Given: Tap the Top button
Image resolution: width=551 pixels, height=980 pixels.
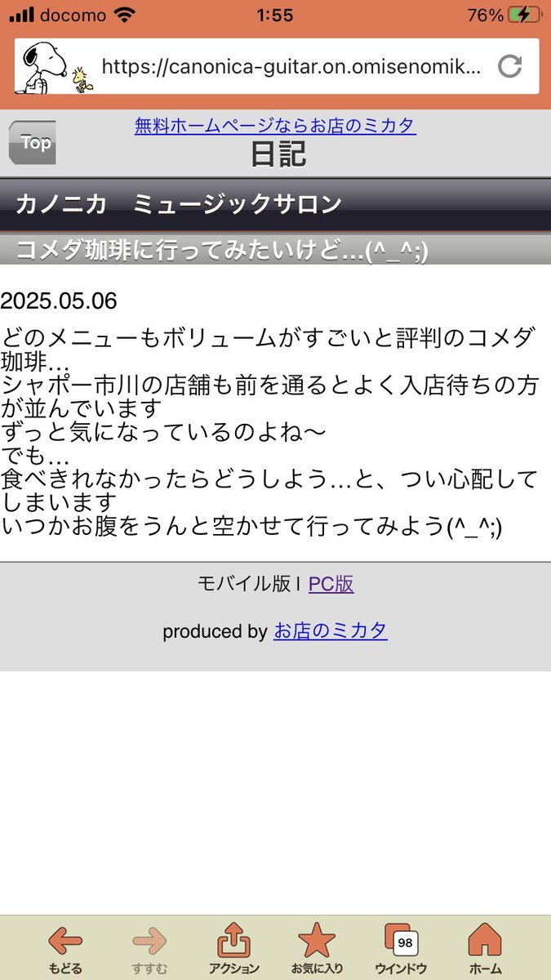Looking at the screenshot, I should pyautogui.click(x=32, y=143).
